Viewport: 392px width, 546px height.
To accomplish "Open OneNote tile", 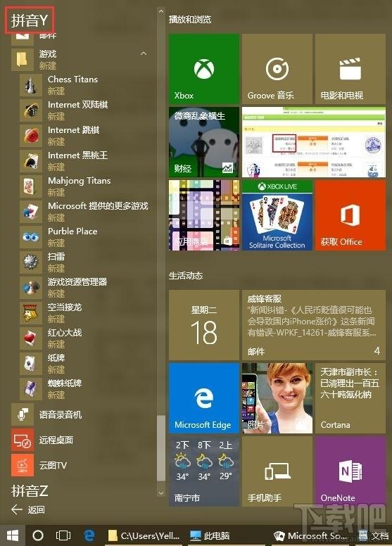I will [x=350, y=471].
